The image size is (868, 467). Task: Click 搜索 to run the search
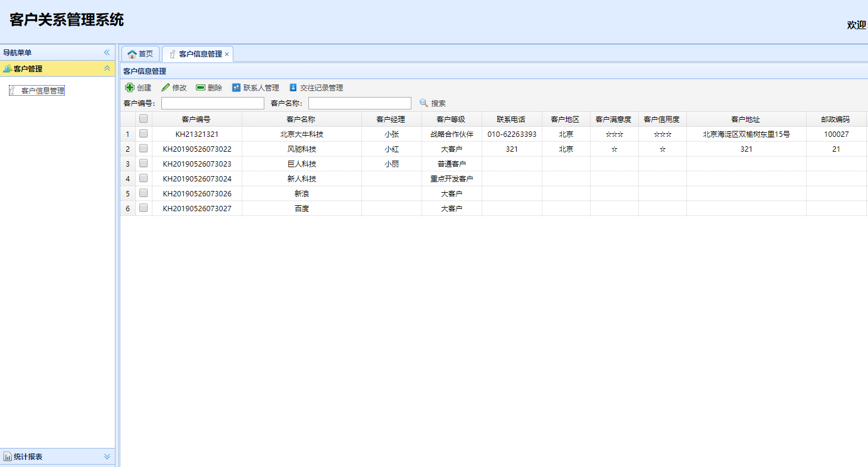pos(438,103)
